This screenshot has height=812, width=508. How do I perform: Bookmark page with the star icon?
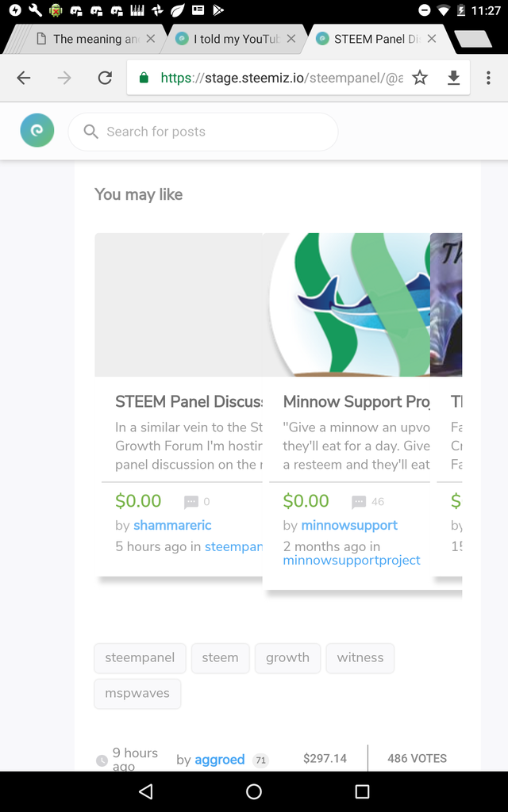coord(420,78)
